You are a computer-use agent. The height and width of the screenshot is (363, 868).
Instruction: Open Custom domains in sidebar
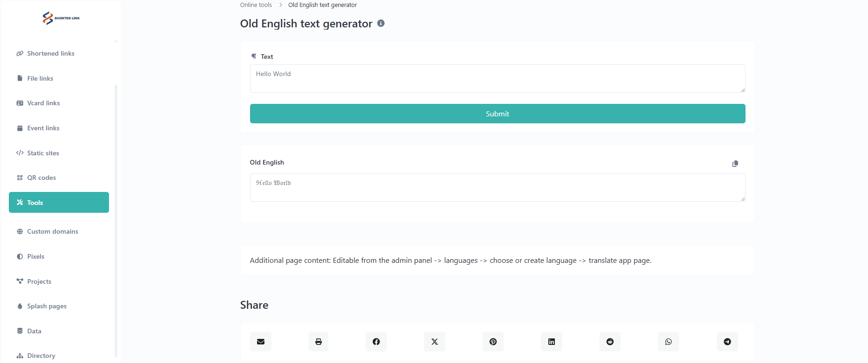[52, 231]
